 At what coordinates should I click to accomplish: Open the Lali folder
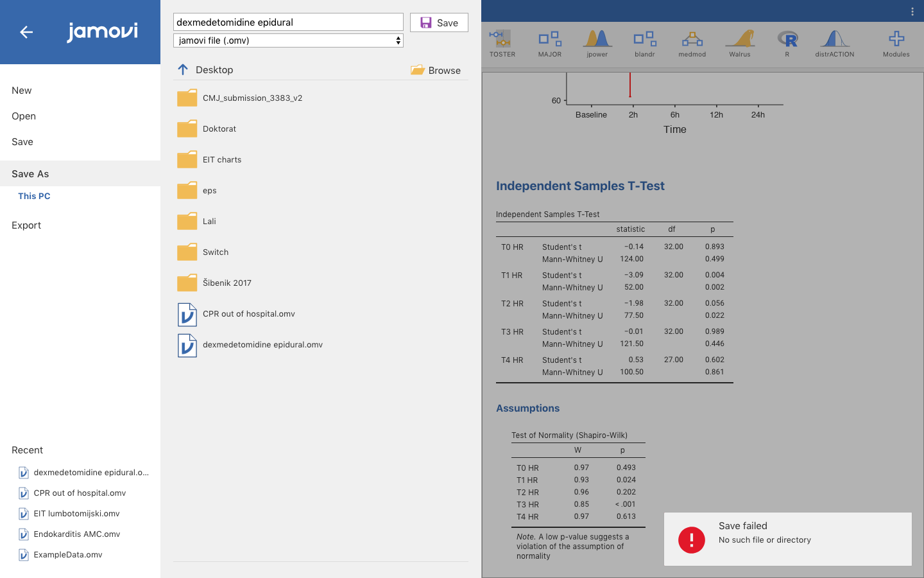click(x=321, y=222)
